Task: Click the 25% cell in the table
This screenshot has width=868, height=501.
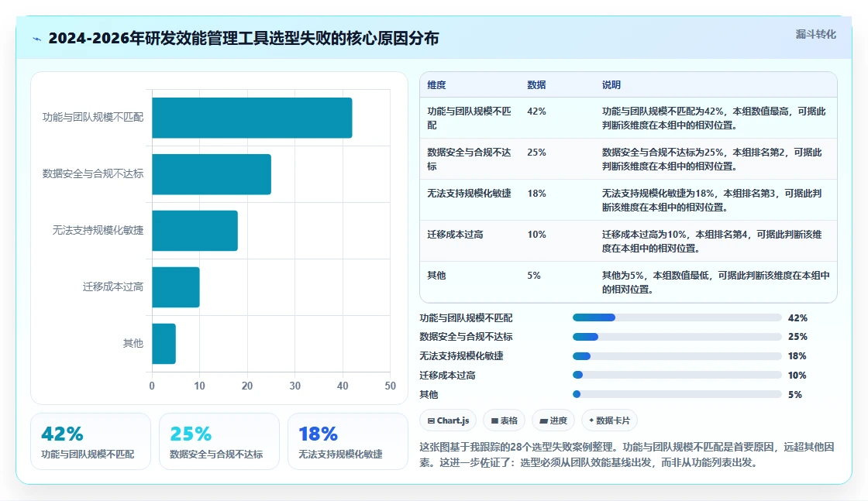Action: (x=536, y=152)
